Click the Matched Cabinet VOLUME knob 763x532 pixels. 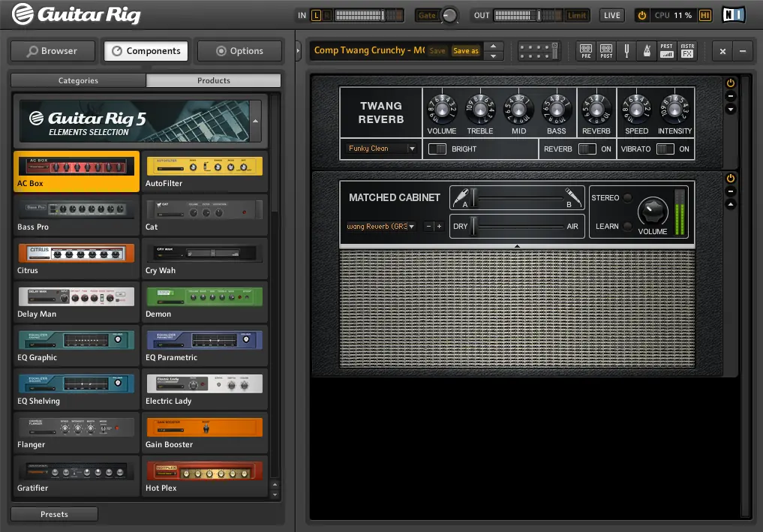click(652, 212)
